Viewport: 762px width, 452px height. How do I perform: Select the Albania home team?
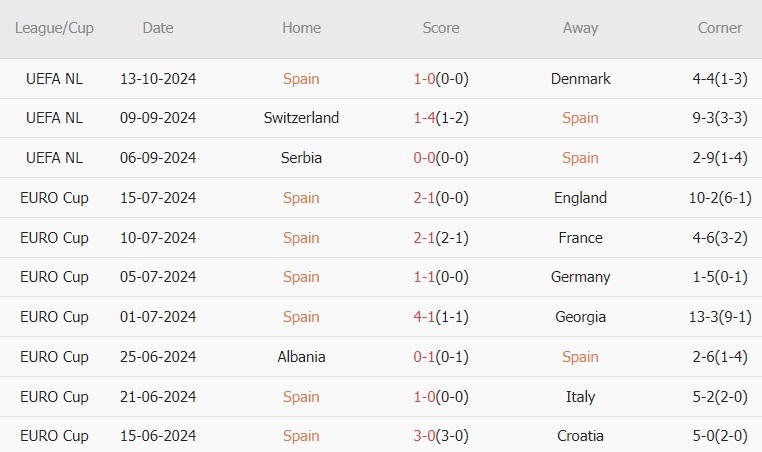[x=301, y=357]
